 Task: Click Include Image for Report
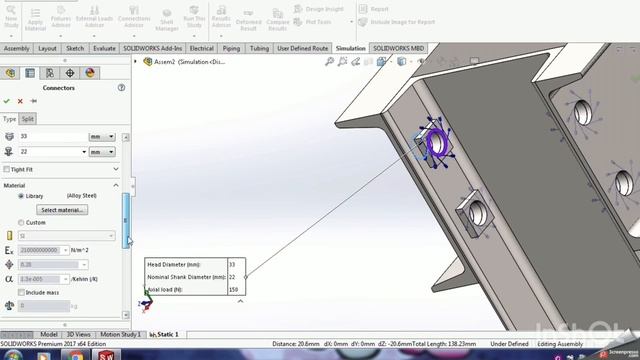(397, 22)
